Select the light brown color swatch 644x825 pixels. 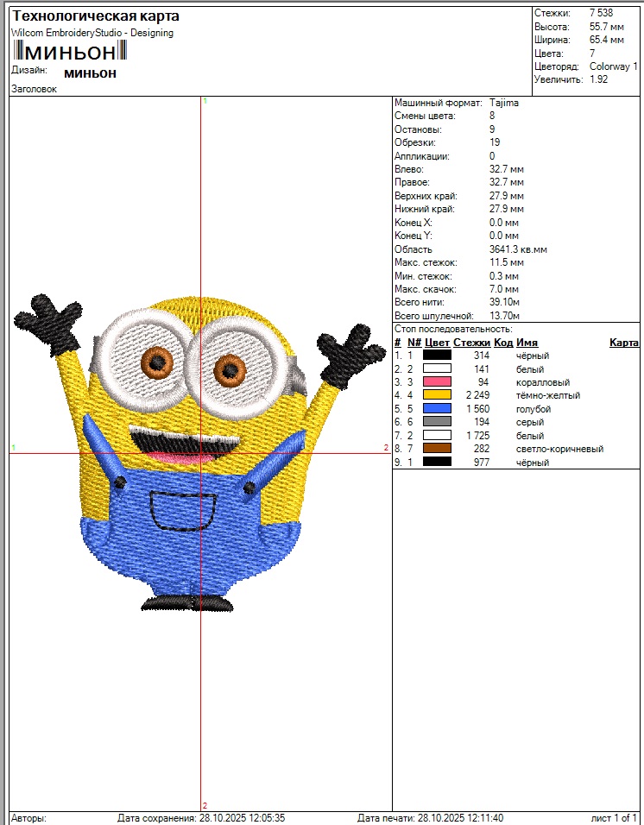pos(437,449)
